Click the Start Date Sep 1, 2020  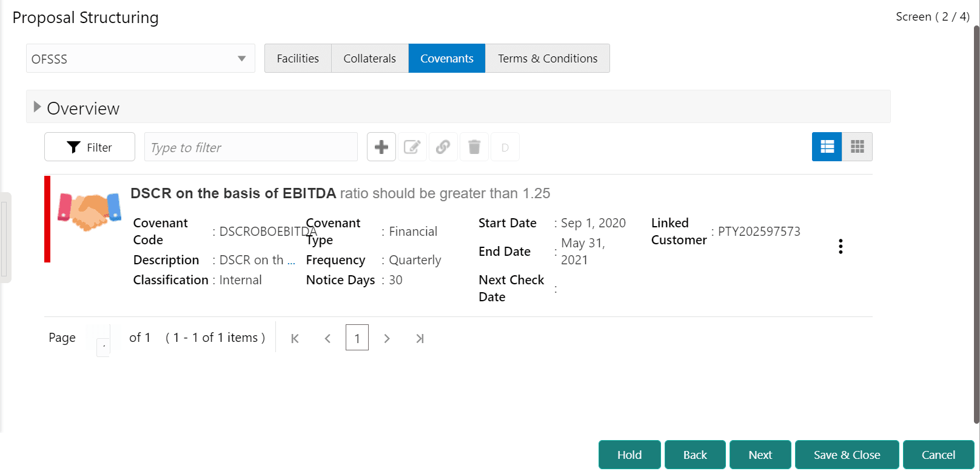(593, 223)
